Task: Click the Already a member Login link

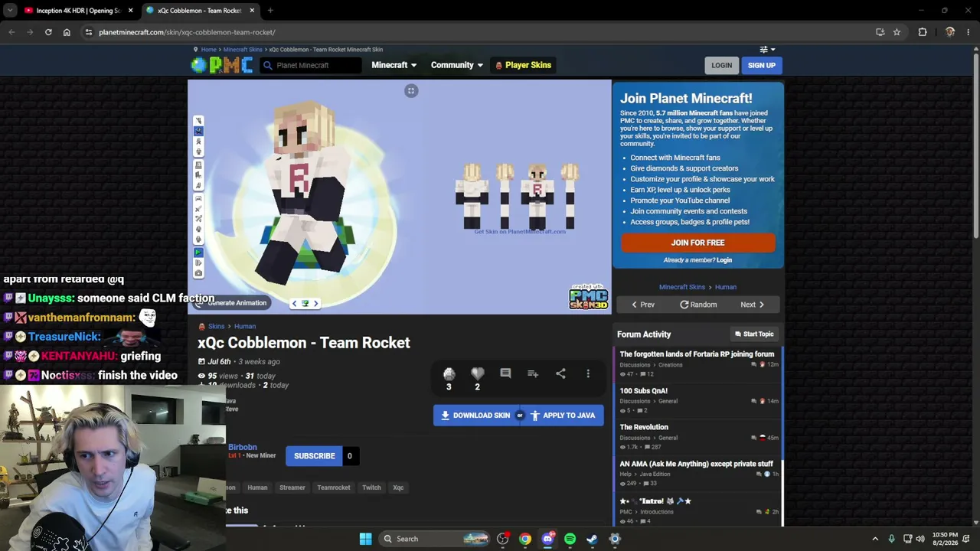Action: pos(724,260)
